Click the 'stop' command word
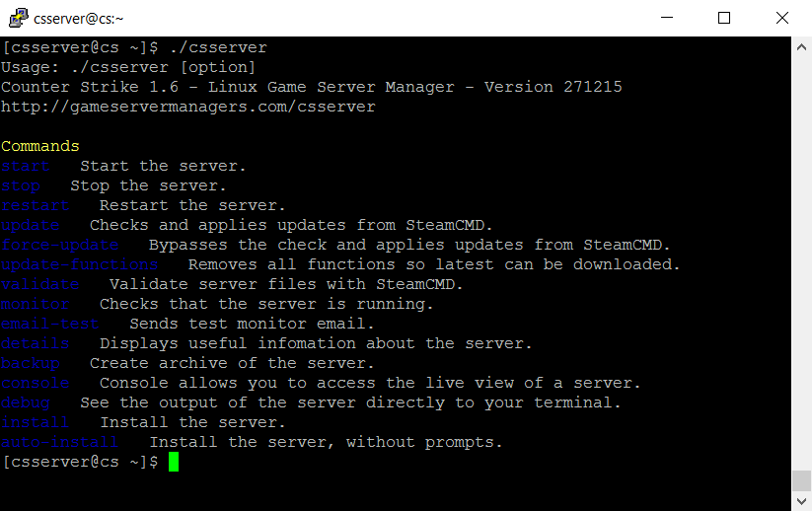The width and height of the screenshot is (812, 511). tap(20, 185)
